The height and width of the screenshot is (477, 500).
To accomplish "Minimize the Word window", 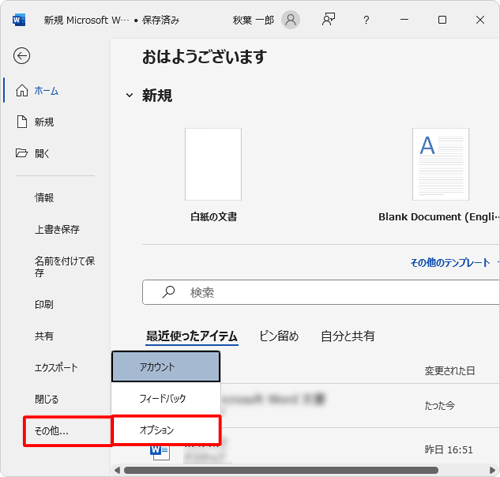I will click(x=404, y=20).
